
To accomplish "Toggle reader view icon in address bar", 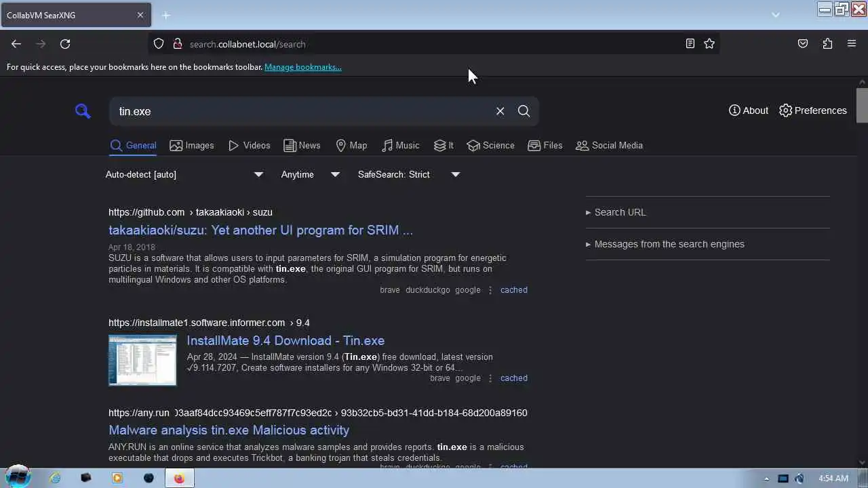I will tap(690, 44).
